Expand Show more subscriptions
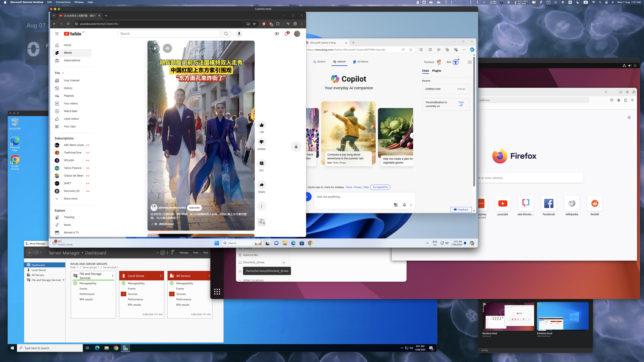Viewport: 644px width, 362px height. (70, 199)
